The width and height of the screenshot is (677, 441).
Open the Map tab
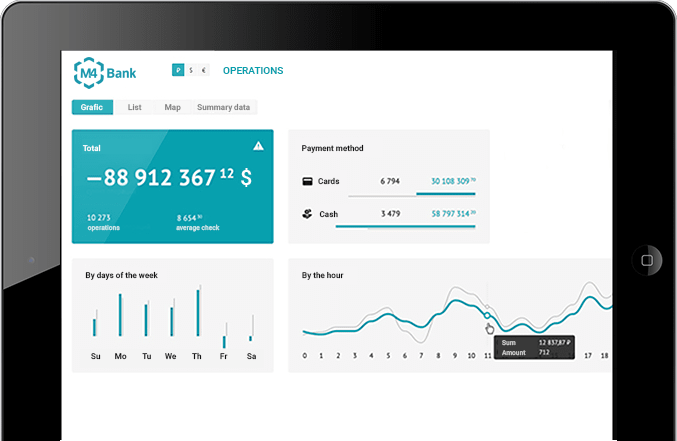coord(172,107)
